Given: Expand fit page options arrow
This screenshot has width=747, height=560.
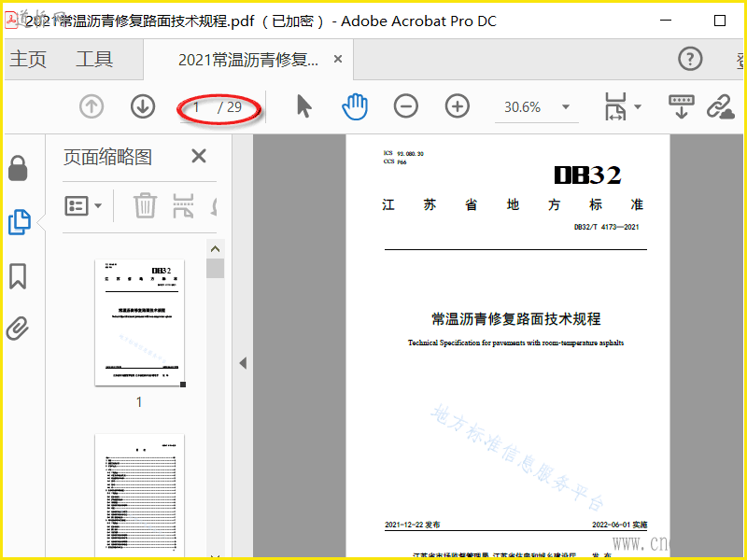Looking at the screenshot, I should click(638, 106).
